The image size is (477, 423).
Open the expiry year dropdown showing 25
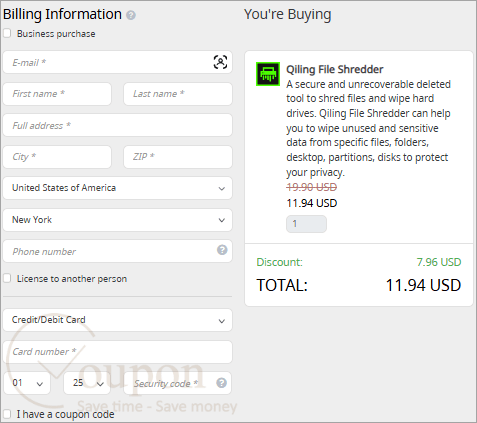(87, 383)
